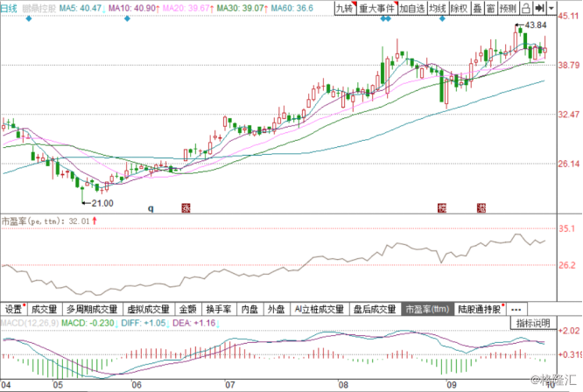Switch to 成交量 volume tab
Viewport: 583px width, 392px height.
[x=45, y=309]
